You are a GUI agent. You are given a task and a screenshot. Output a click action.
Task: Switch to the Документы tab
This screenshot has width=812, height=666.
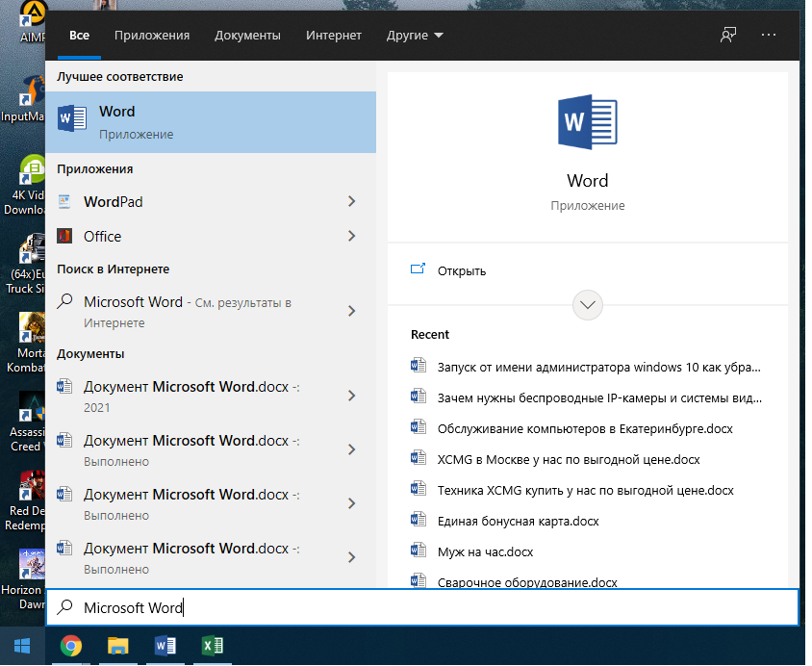tap(247, 36)
